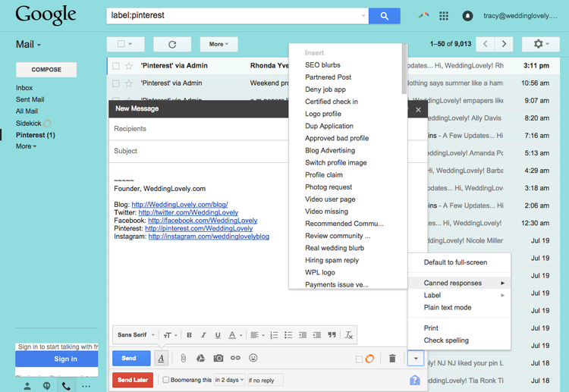Click the red Send Later button
The width and height of the screenshot is (569, 392).
(133, 380)
